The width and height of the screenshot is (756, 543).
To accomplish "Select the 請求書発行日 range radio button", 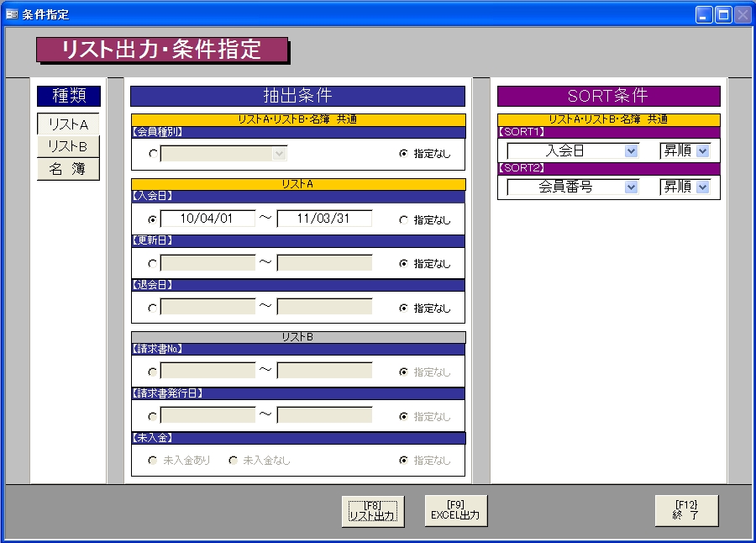I will 153,416.
